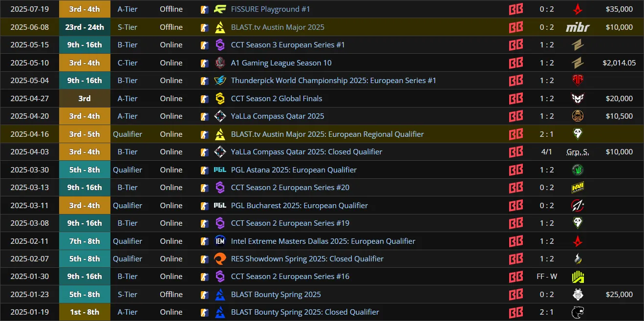Screen dimensions: 644x321
Task: Open the BLAST.tv Austin Major 2025 link
Action: click(x=278, y=27)
